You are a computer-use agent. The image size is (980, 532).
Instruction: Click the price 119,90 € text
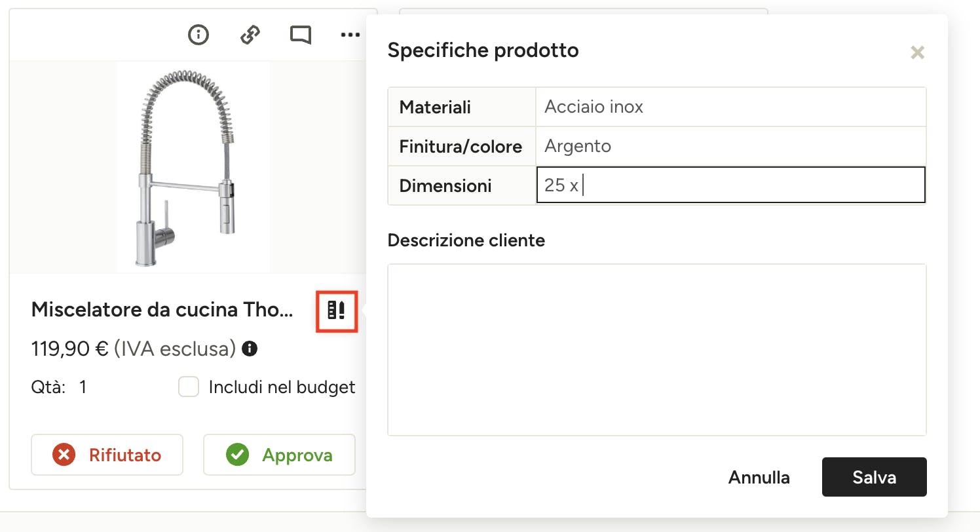[x=69, y=349]
